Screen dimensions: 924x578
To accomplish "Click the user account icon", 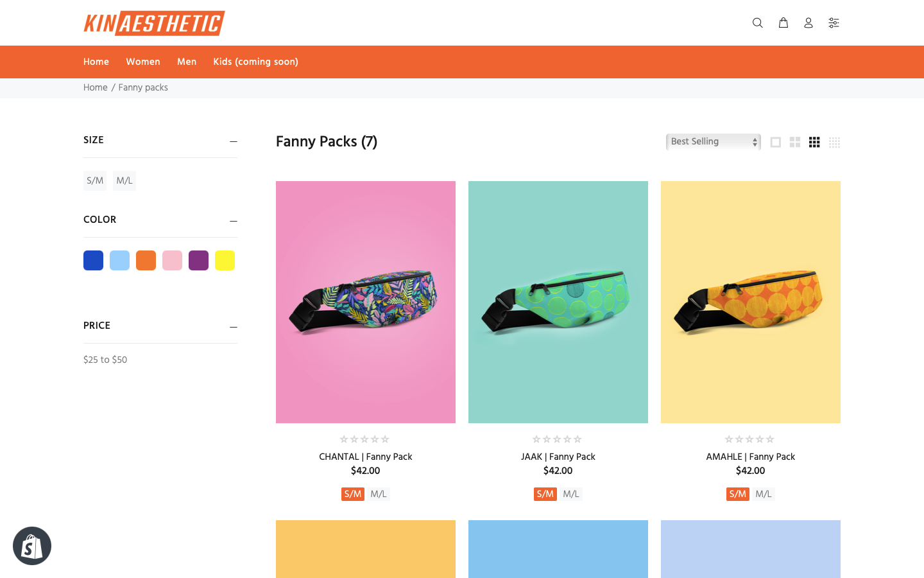I will click(x=809, y=23).
